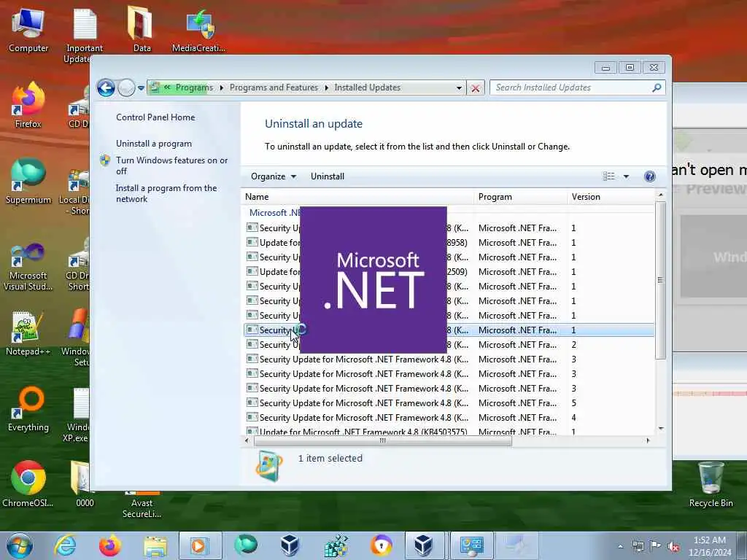Click the Installed Updates breadcrumb
Viewport: 747px width, 560px height.
tap(368, 87)
